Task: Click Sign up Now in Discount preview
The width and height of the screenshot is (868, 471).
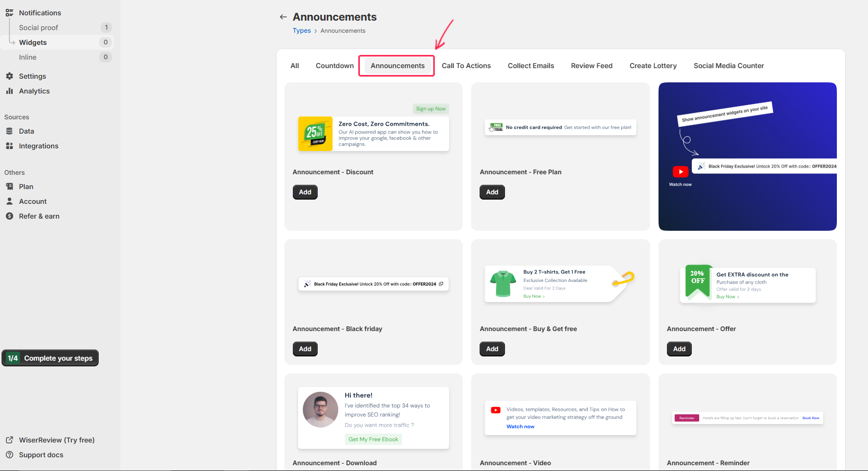Action: click(431, 109)
